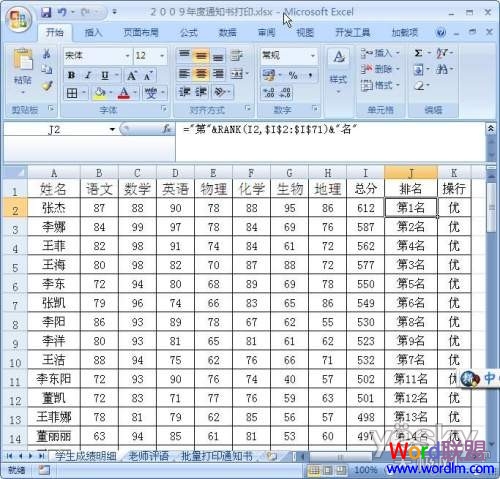Open Excel Help question mark
Screen dimensions: 500x479
441,32
